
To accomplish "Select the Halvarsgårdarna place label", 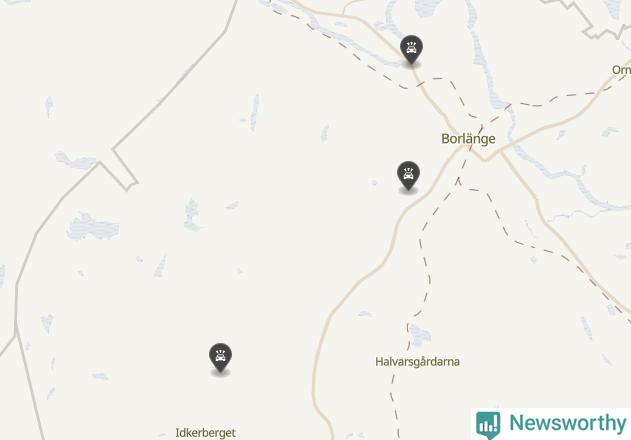I will point(417,362).
